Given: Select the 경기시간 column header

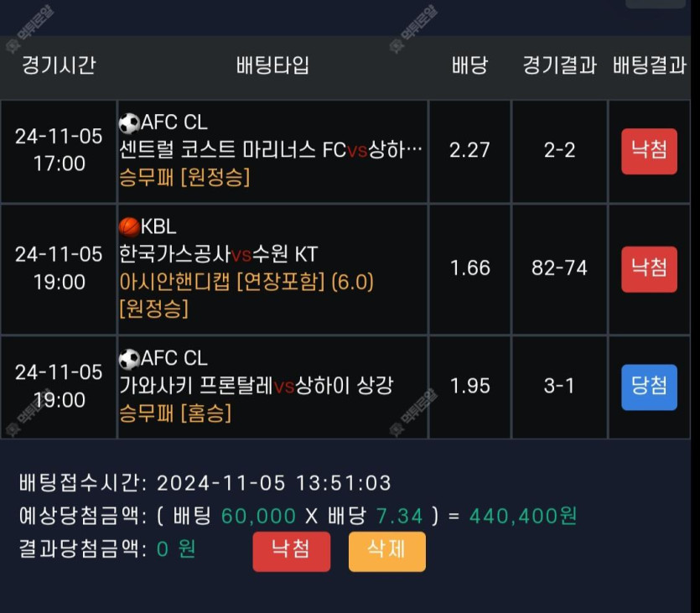Looking at the screenshot, I should (x=59, y=65).
